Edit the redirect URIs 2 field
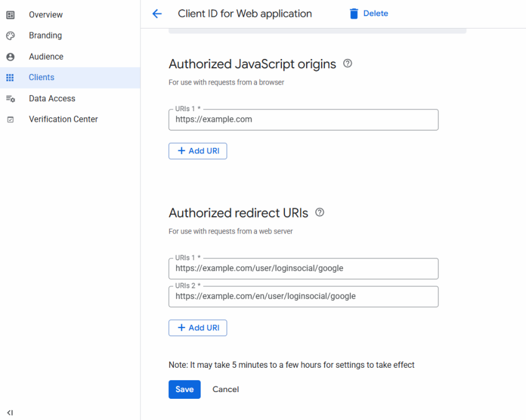 pyautogui.click(x=303, y=297)
